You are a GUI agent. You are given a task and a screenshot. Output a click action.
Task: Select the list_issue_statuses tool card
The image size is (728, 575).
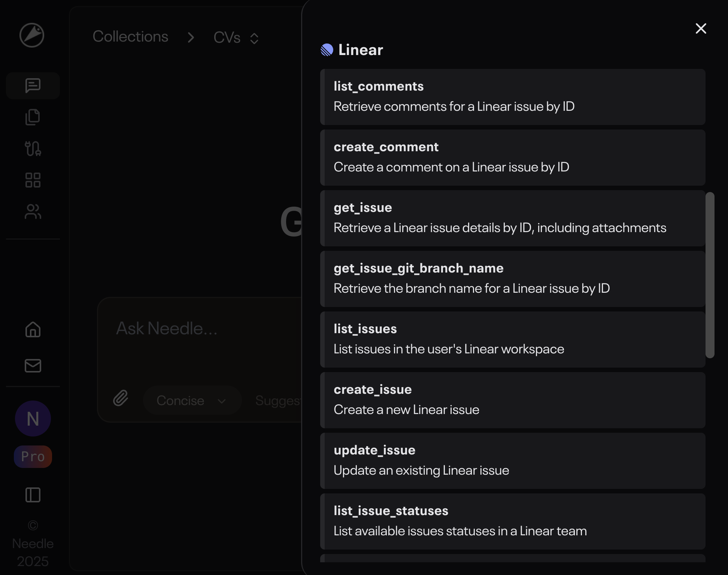513,521
